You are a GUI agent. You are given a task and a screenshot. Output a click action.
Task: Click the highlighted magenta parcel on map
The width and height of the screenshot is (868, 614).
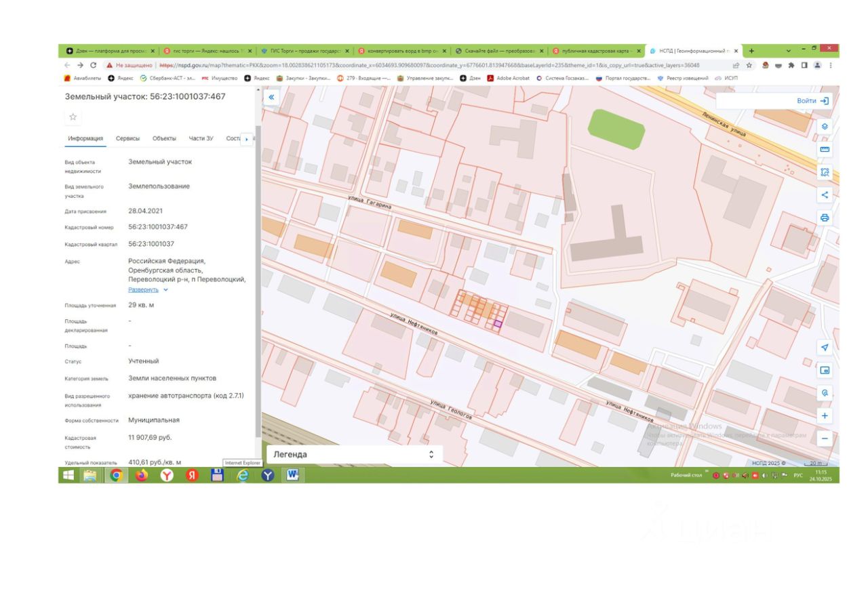498,325
